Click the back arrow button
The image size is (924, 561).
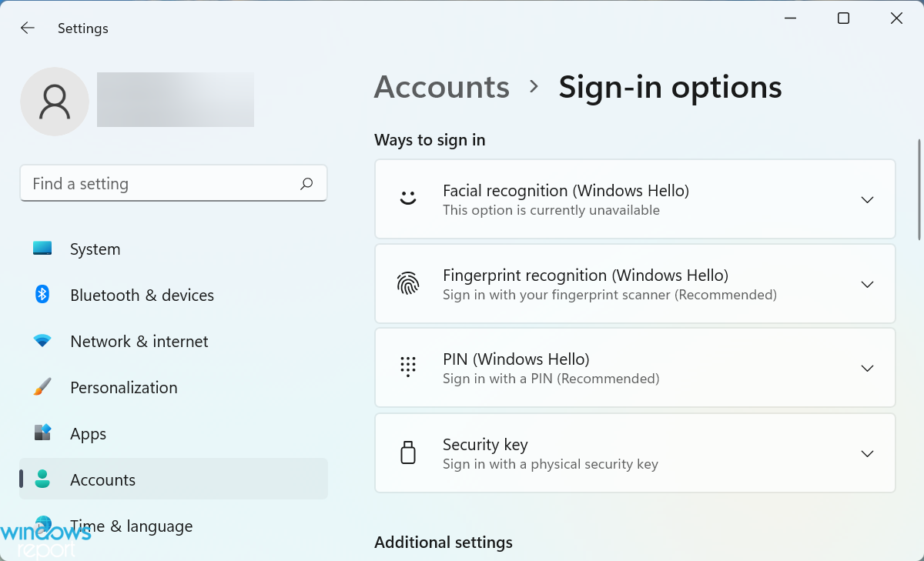[x=27, y=28]
